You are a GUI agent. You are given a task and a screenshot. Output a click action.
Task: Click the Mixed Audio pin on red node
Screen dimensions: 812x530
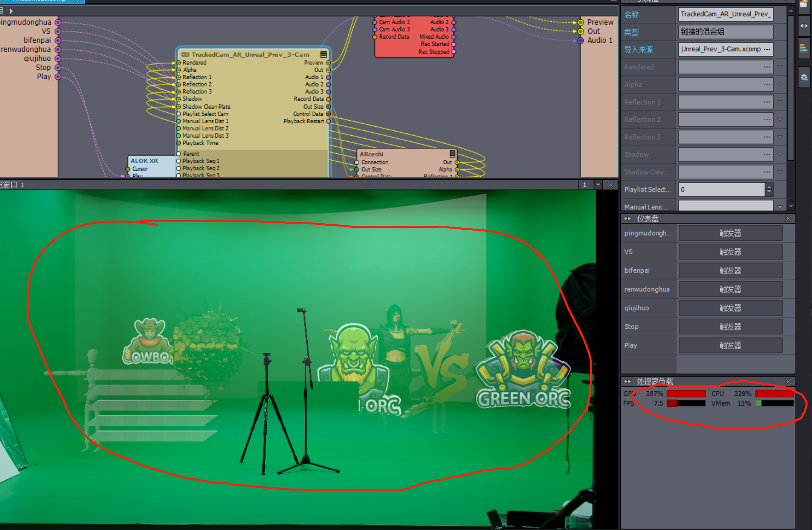(454, 37)
